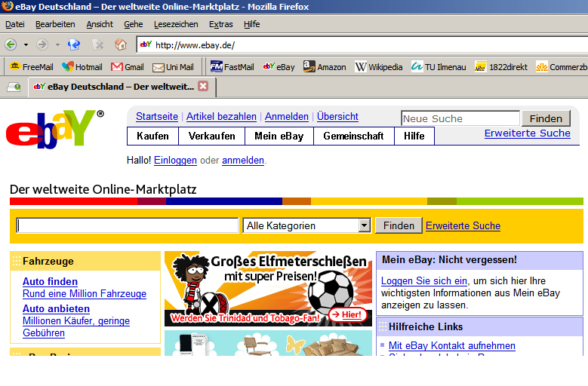Expand the Alle Kategorien dropdown
The width and height of the screenshot is (588, 386).
click(x=365, y=225)
